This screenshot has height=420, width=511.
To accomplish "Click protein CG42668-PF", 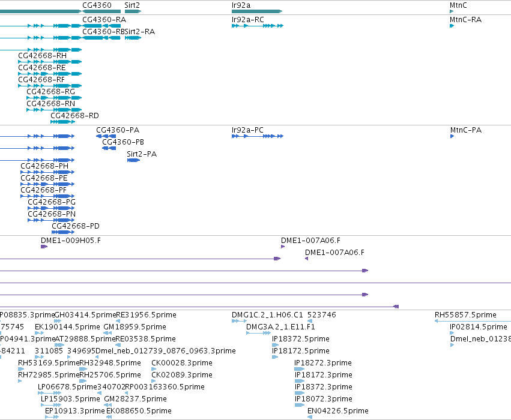I will pos(44,190).
